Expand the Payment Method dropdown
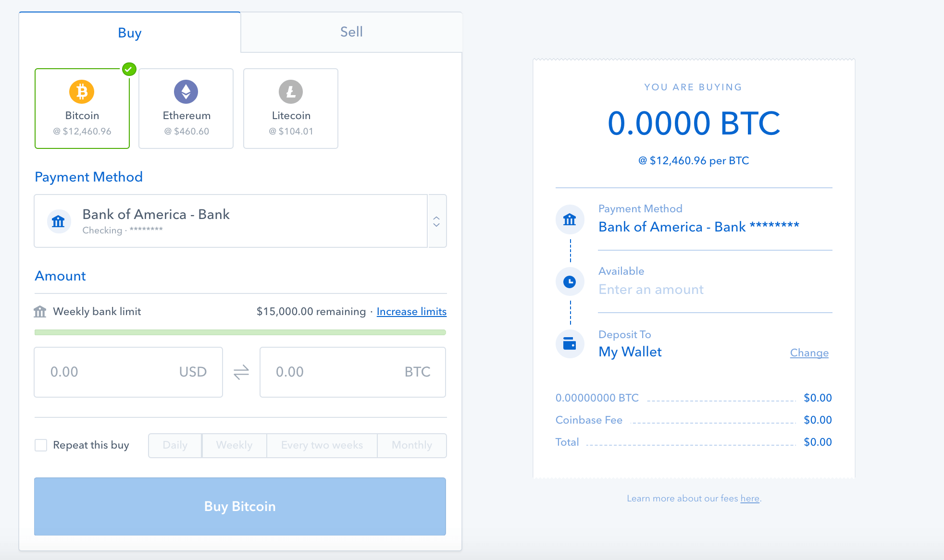 (x=438, y=220)
